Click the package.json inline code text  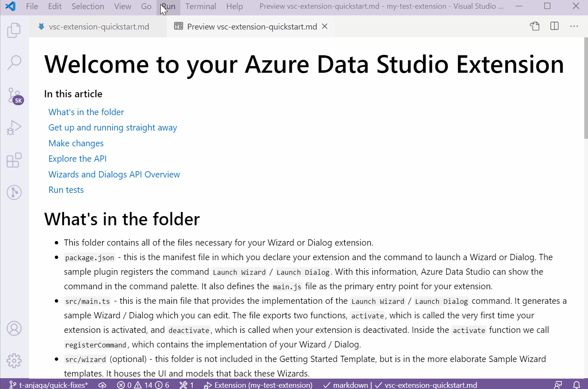point(90,258)
